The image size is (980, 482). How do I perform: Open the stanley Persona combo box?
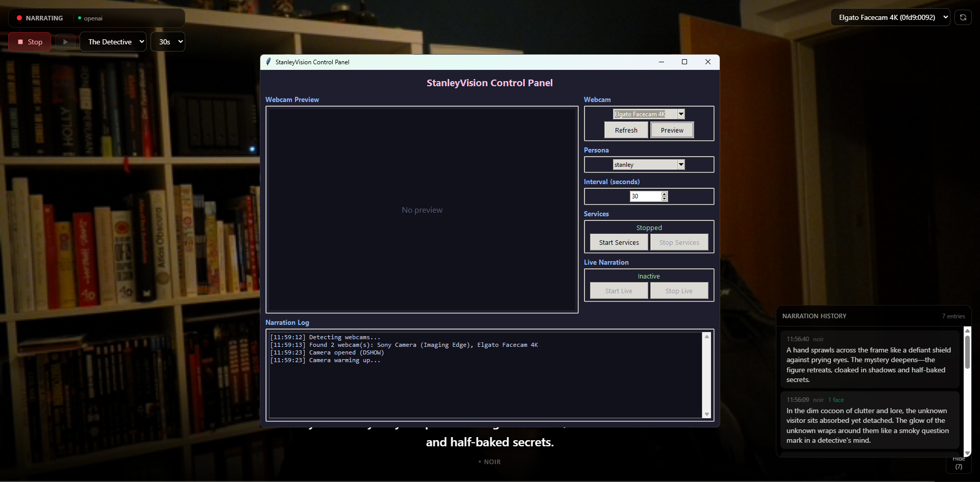[680, 164]
